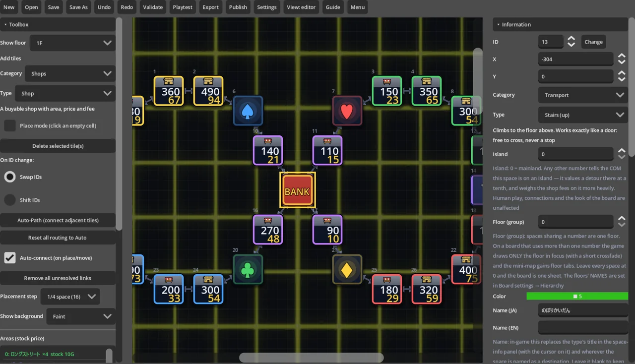Select the shop tile priced 360
This screenshot has height=364, width=635.
click(169, 91)
